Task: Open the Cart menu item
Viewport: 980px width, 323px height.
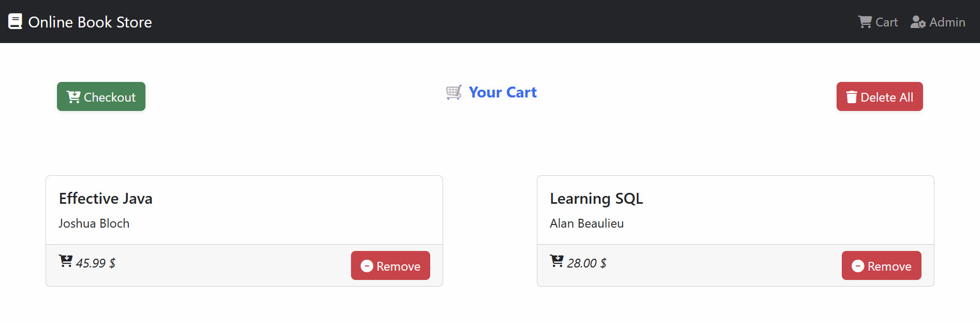Action: click(x=878, y=22)
